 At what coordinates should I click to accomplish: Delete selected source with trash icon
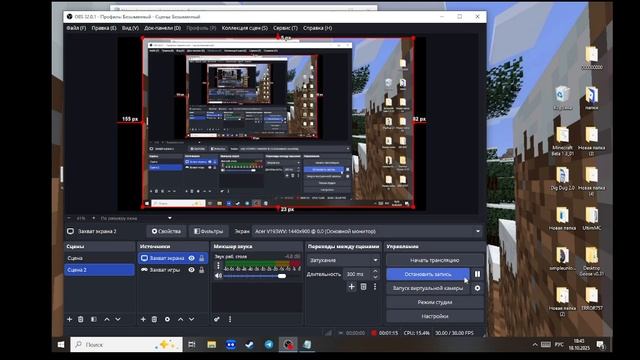154,319
